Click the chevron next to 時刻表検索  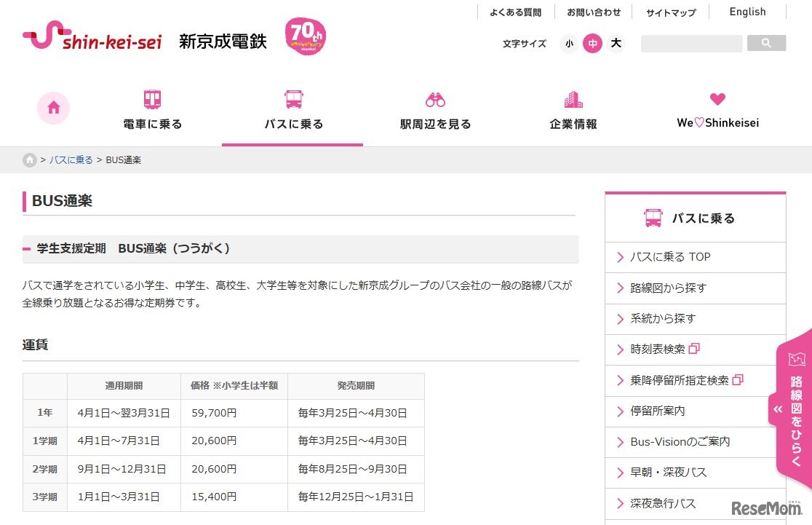tap(621, 350)
